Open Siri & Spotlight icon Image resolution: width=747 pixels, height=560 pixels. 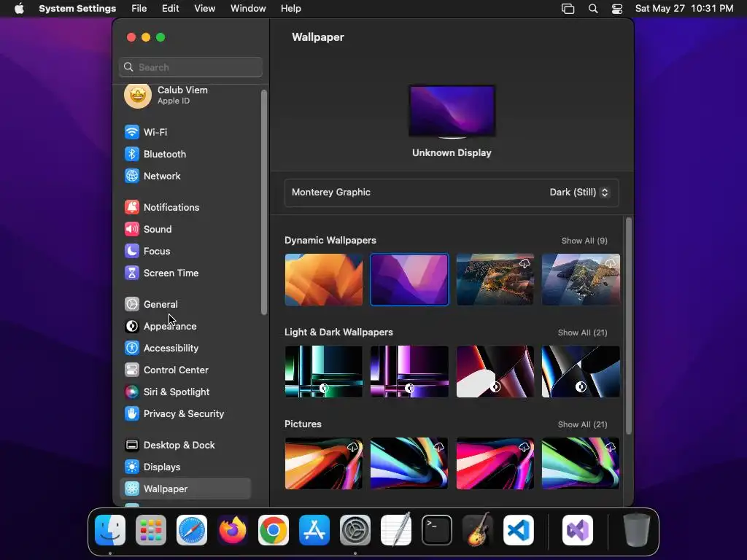pos(132,392)
